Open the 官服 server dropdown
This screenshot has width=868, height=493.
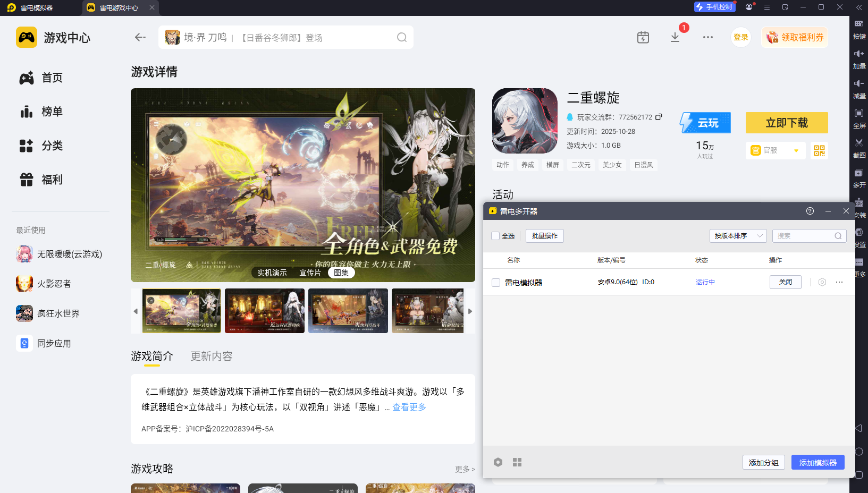point(776,151)
